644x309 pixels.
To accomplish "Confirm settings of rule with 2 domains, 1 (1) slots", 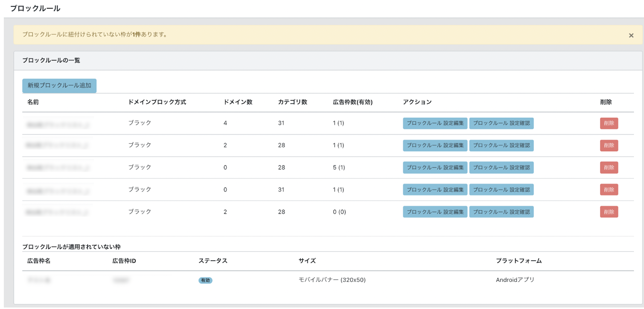I will point(501,145).
